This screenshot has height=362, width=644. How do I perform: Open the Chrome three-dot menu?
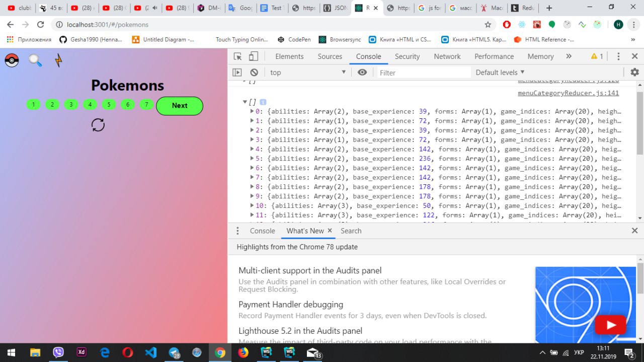[x=633, y=24]
